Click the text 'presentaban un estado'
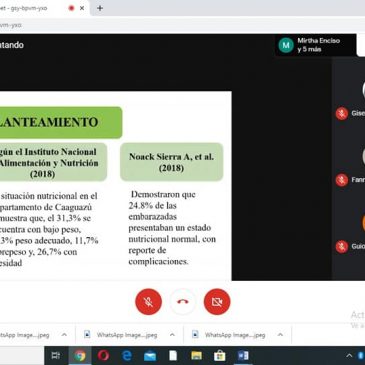The image size is (365, 365). [170, 228]
